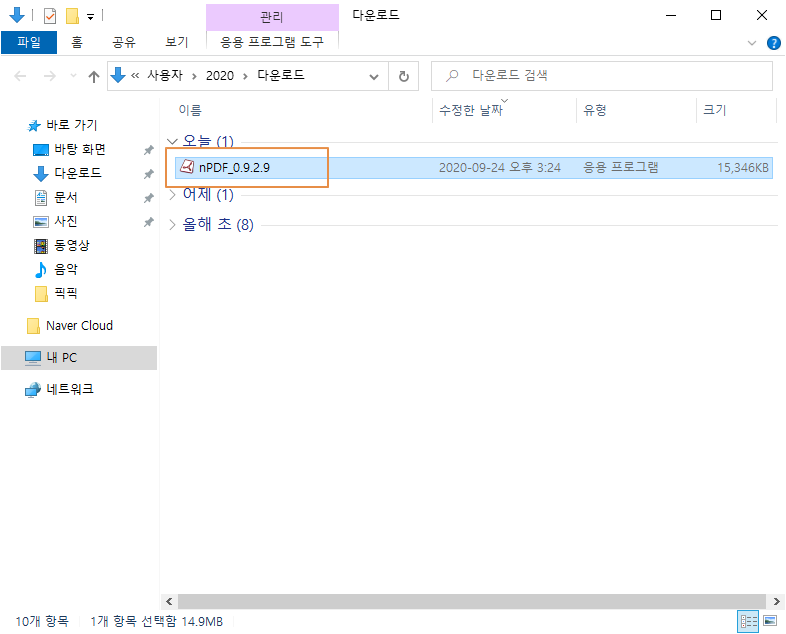The width and height of the screenshot is (786, 634).
Task: Open the 파일 menu tab
Action: (29, 42)
